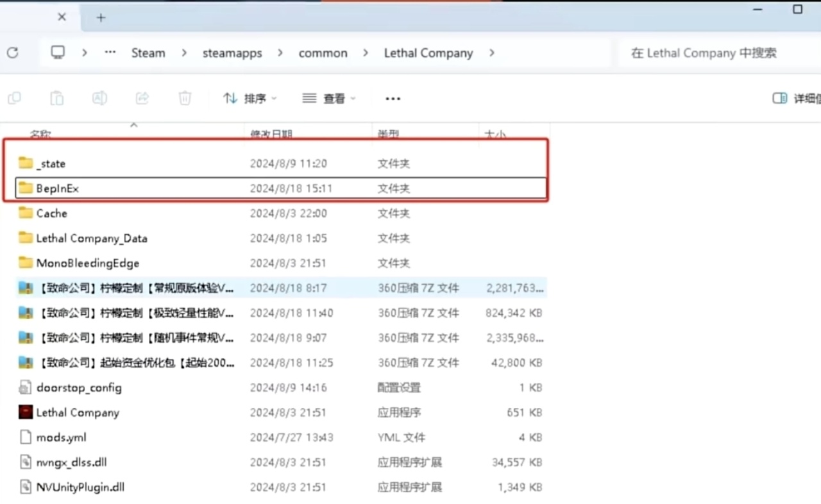821x504 pixels.
Task: Expand the chevron right after steamapps breadcrumb
Action: pos(280,53)
